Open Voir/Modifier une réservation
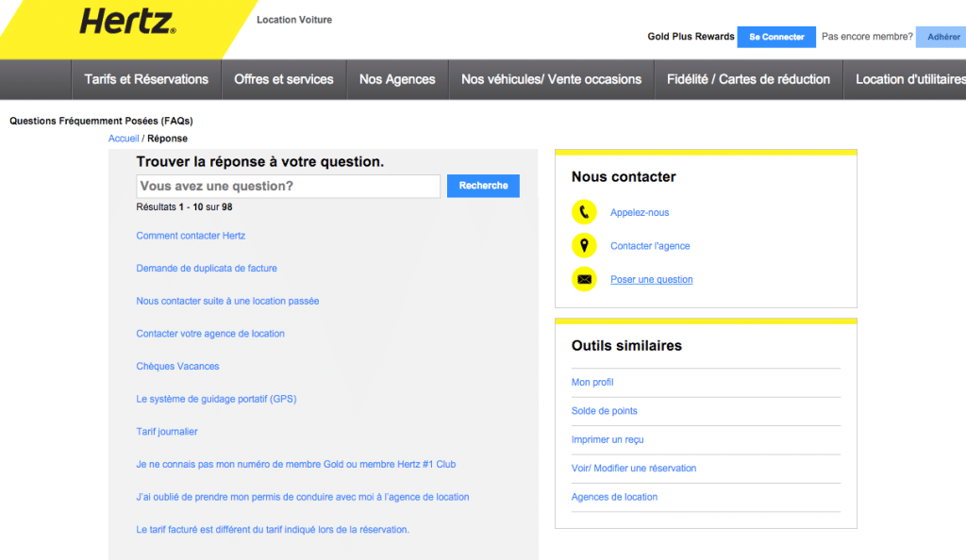This screenshot has height=560, width=966. click(634, 469)
